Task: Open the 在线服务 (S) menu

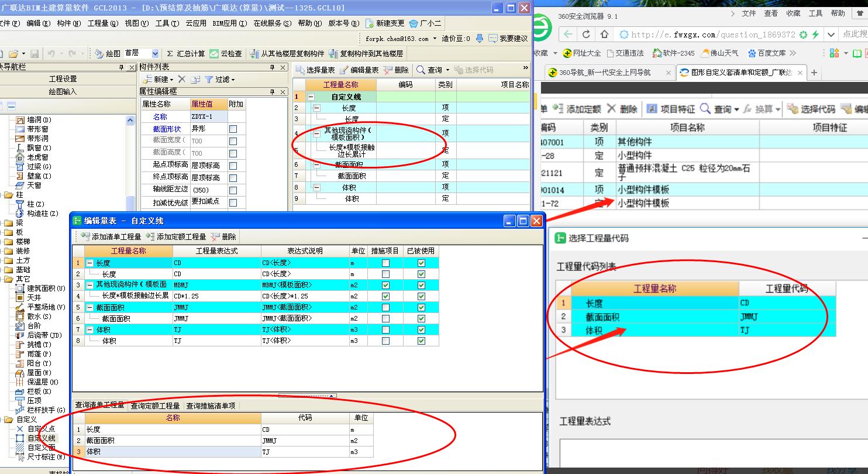Action: [x=272, y=23]
